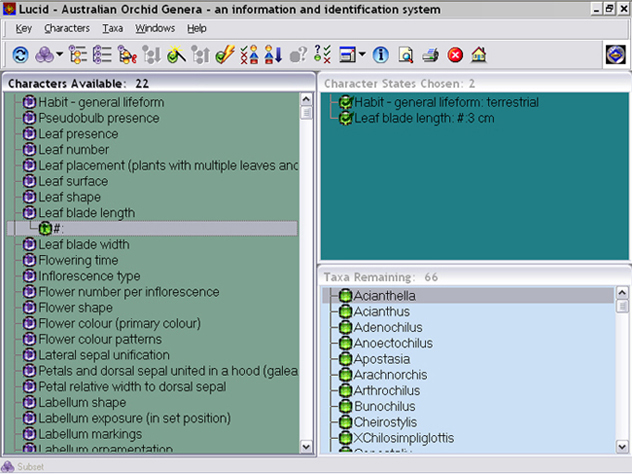Select the Inflorescence type character
Viewport: 632px width, 474px height.
89,276
